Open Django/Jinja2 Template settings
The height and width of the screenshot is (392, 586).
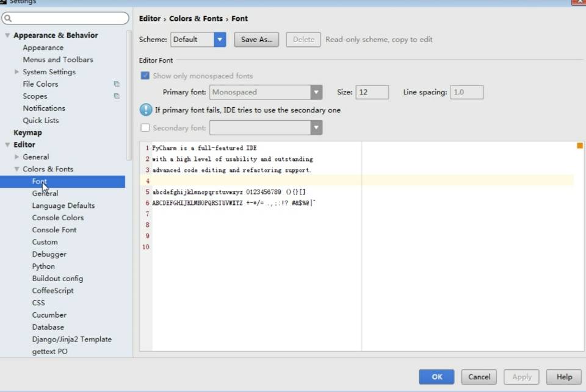72,340
